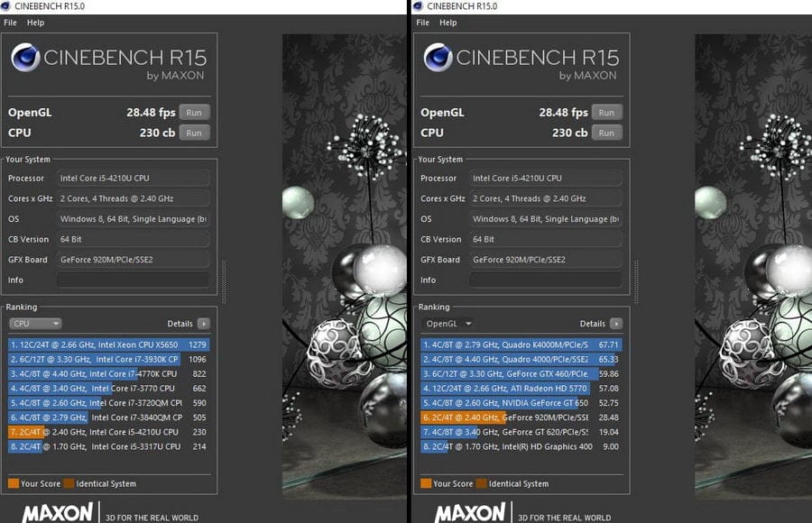Run OpenGL test in left window
812x523 pixels.
(x=194, y=113)
